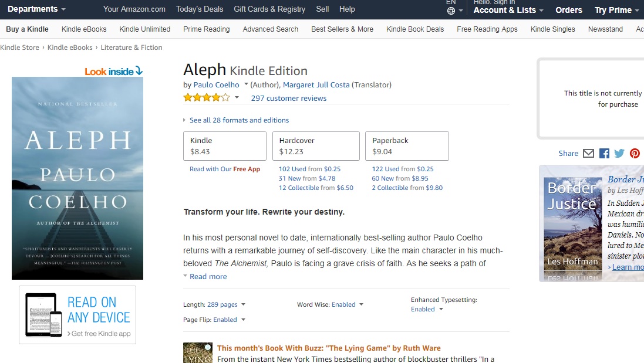
Task: Open Kindle Unlimited tab
Action: (x=144, y=29)
